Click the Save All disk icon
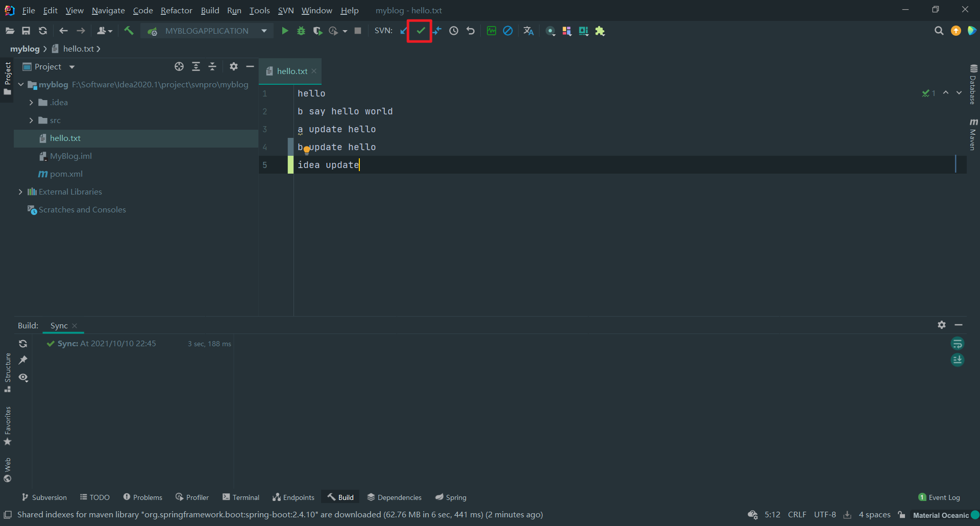Image resolution: width=980 pixels, height=526 pixels. click(x=26, y=31)
